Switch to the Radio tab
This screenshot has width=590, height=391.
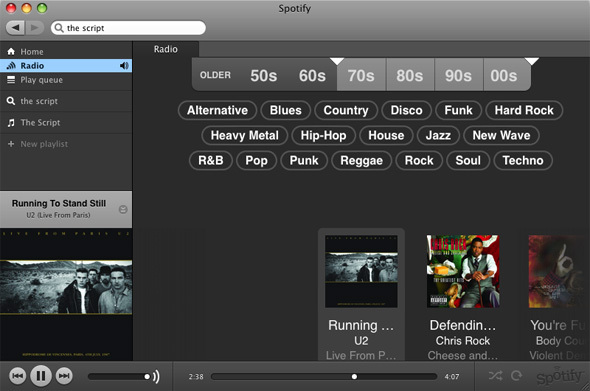pos(166,49)
